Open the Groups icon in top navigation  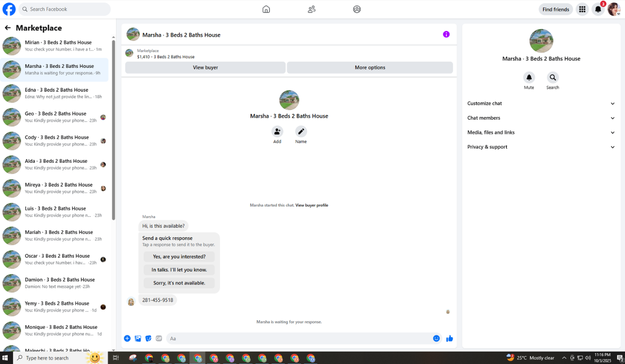[357, 9]
